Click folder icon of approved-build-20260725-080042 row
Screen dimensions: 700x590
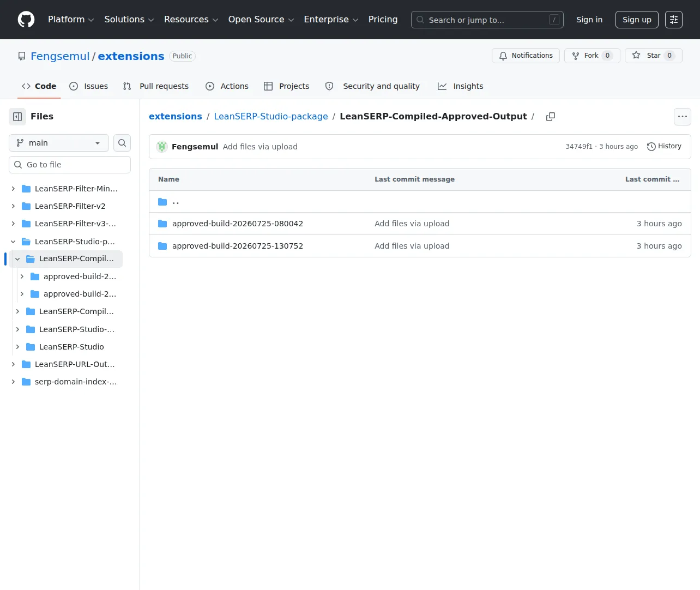pos(162,224)
